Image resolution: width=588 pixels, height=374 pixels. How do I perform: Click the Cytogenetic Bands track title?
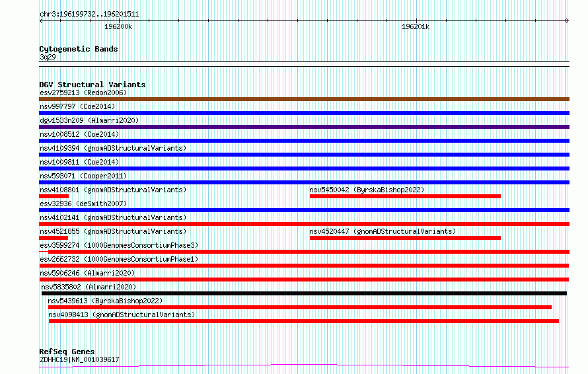click(x=79, y=49)
